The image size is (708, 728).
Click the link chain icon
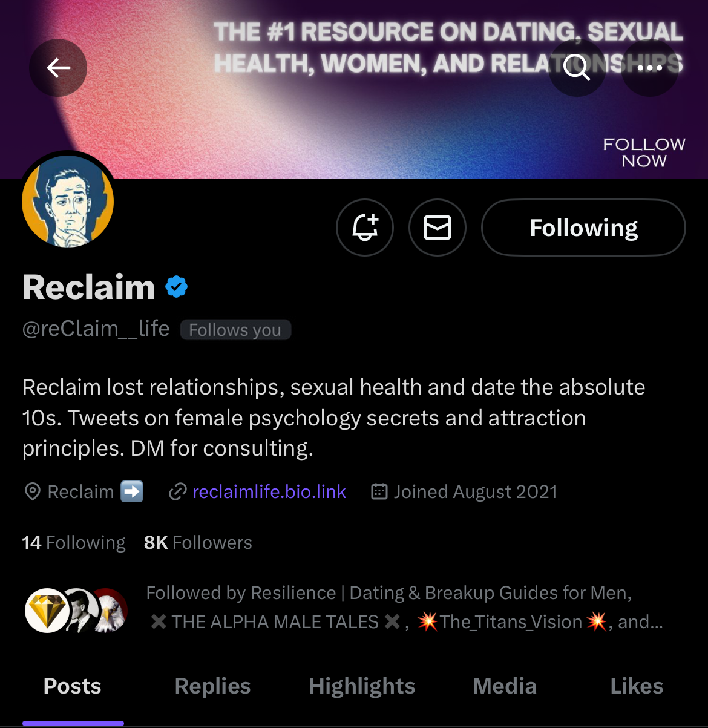coord(177,491)
